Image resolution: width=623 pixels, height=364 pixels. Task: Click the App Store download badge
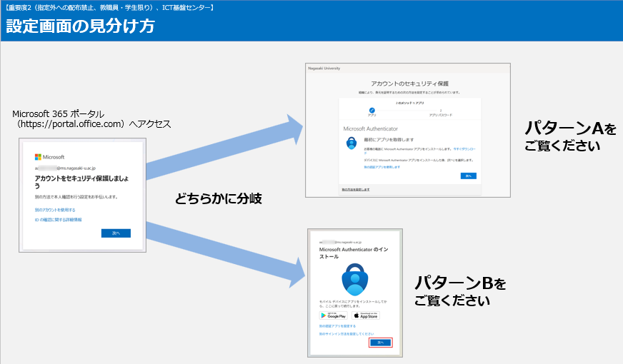(365, 315)
